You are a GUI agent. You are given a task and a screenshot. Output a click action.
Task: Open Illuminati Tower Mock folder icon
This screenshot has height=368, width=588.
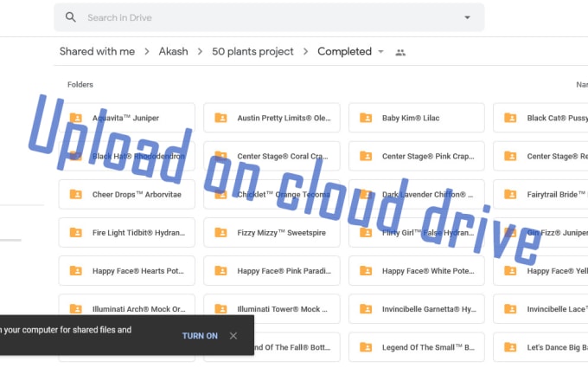click(220, 308)
